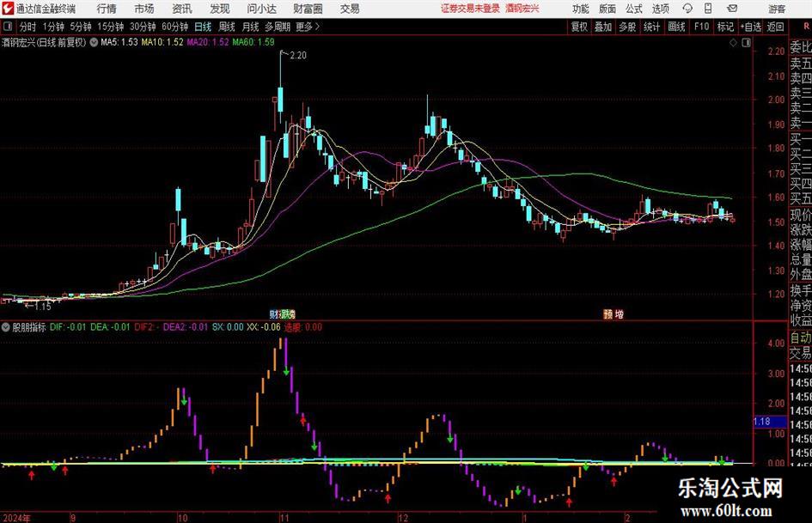Click the green MA60: 1.59 label
812x523 pixels.
[x=253, y=42]
